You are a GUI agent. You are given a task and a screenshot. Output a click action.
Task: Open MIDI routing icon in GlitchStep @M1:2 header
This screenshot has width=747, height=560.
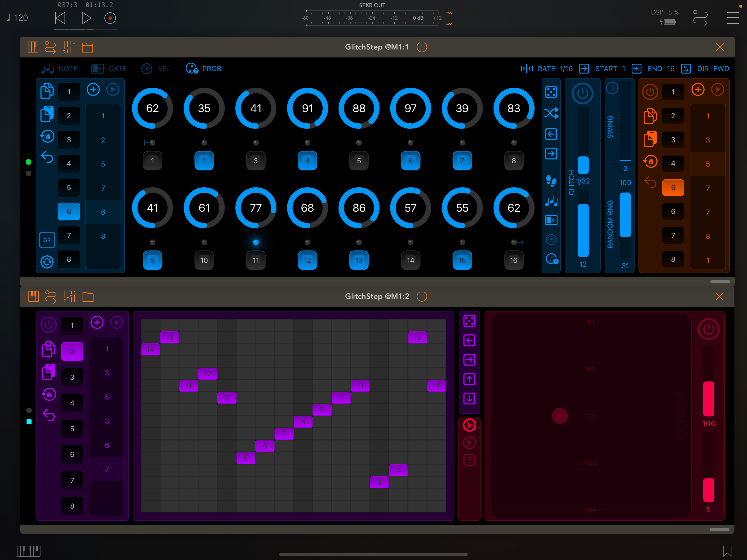[51, 297]
